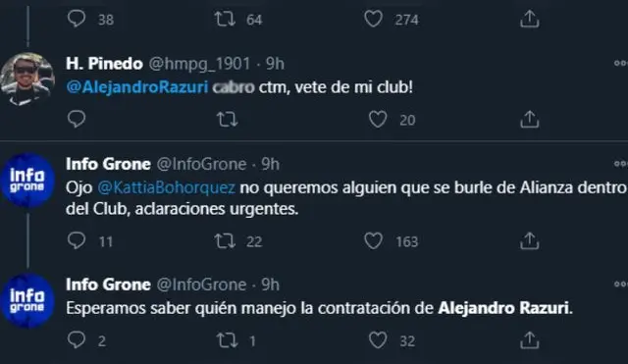Share the Alejandro Razuri contratación tweet
This screenshot has height=364, width=628.
coord(530,340)
